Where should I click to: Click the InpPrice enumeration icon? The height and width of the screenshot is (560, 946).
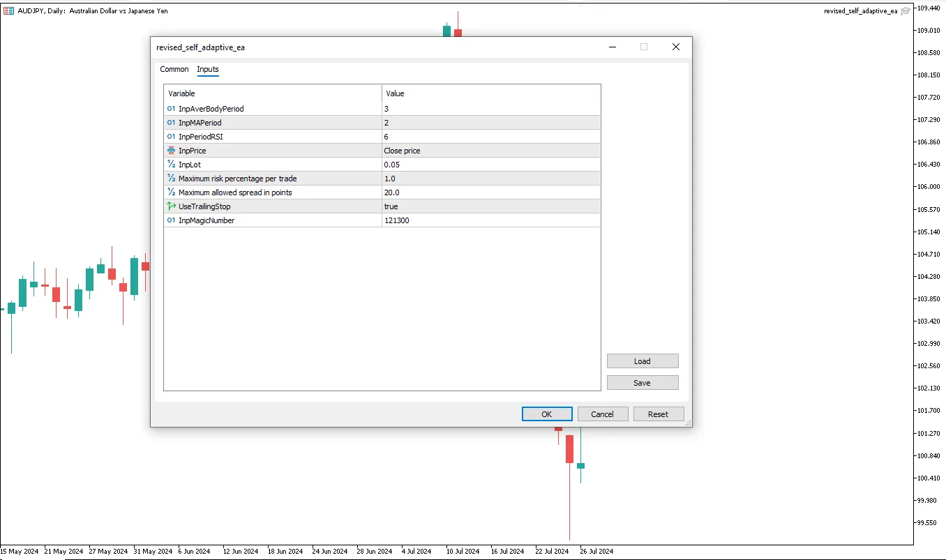click(172, 151)
